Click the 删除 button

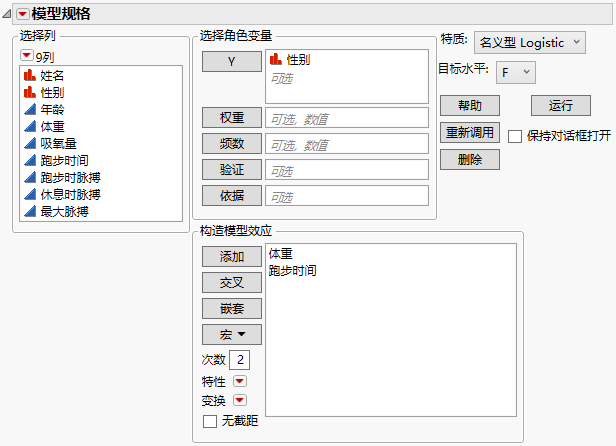coord(470,160)
